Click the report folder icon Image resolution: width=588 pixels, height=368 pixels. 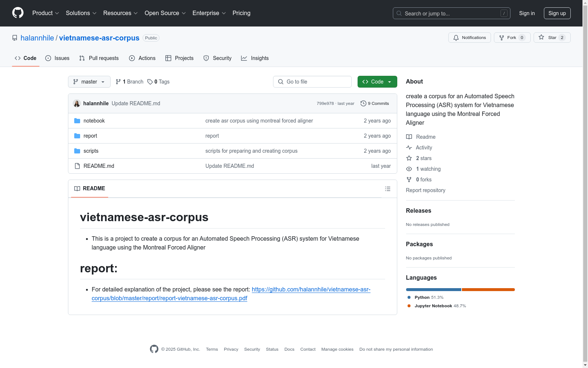[x=77, y=136]
